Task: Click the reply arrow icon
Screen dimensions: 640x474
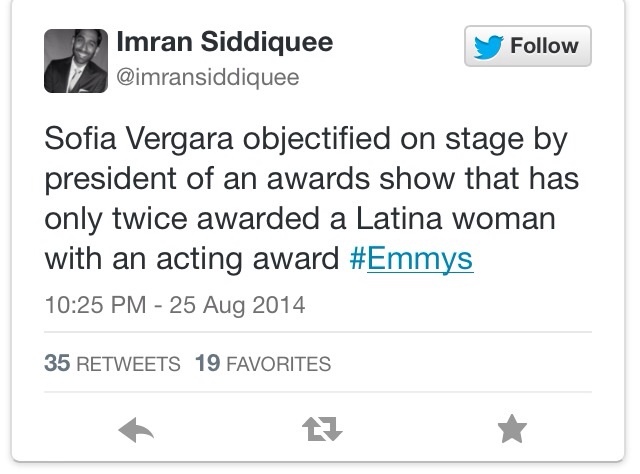Action: click(x=135, y=430)
